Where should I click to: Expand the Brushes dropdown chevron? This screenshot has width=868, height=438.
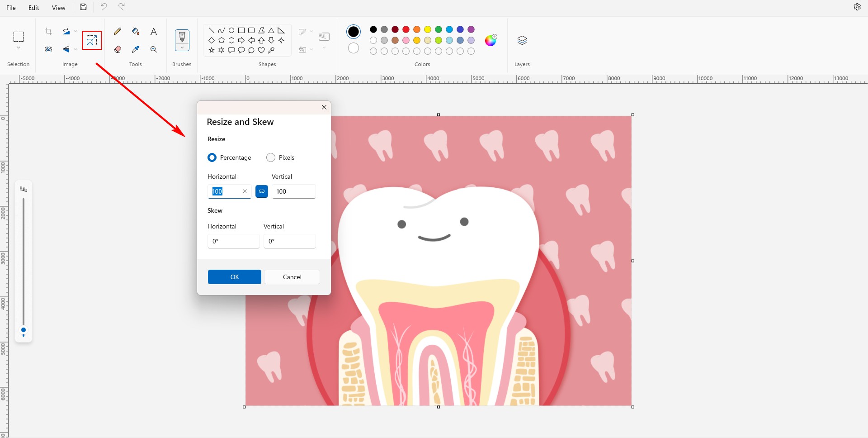[x=182, y=48]
